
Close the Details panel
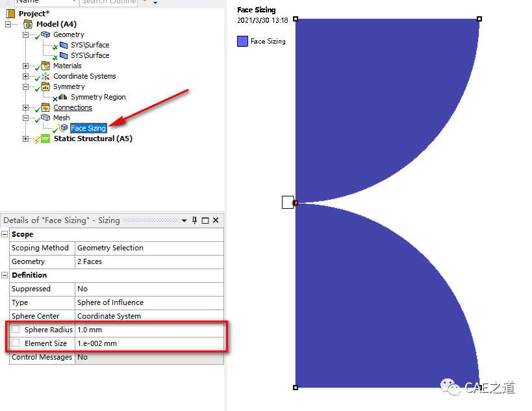click(216, 220)
